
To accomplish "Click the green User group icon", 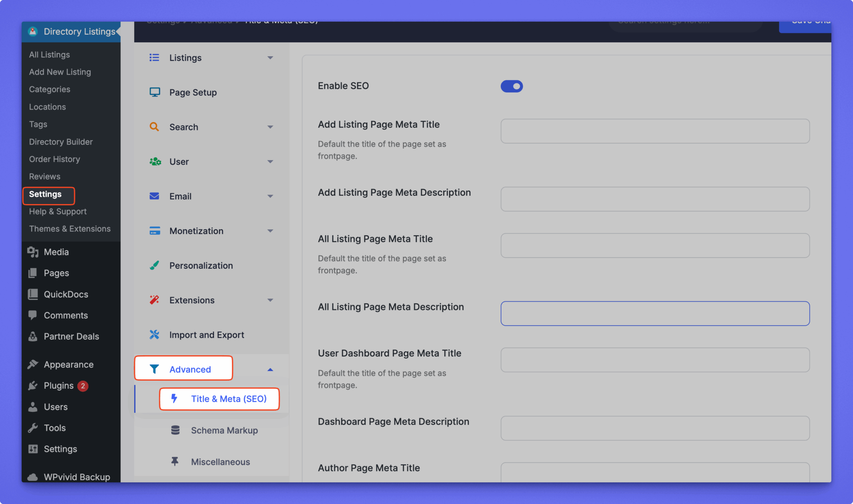I will pos(155,161).
